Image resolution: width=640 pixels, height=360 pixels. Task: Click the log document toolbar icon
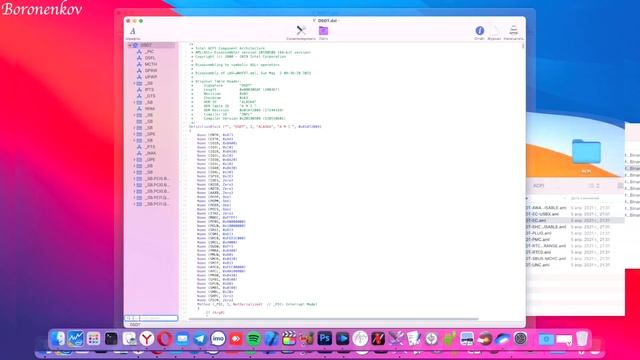tap(495, 31)
